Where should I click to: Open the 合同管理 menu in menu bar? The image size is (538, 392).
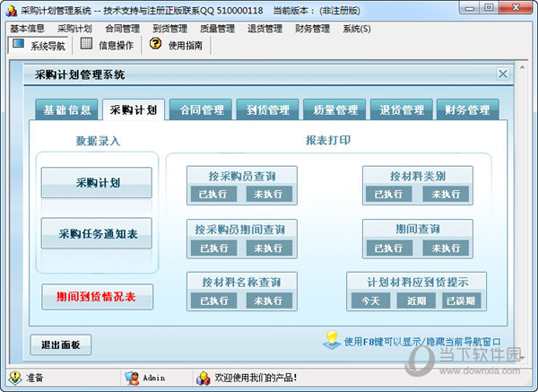pos(122,29)
